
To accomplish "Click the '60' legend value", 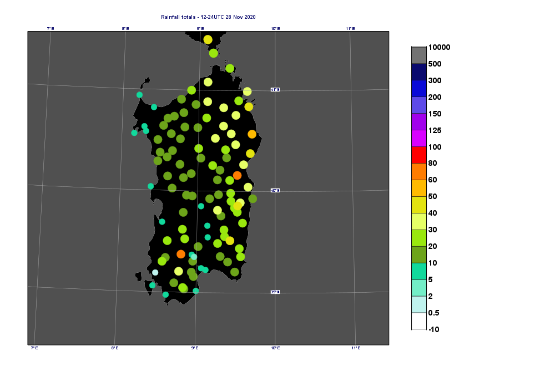I will [x=432, y=180].
